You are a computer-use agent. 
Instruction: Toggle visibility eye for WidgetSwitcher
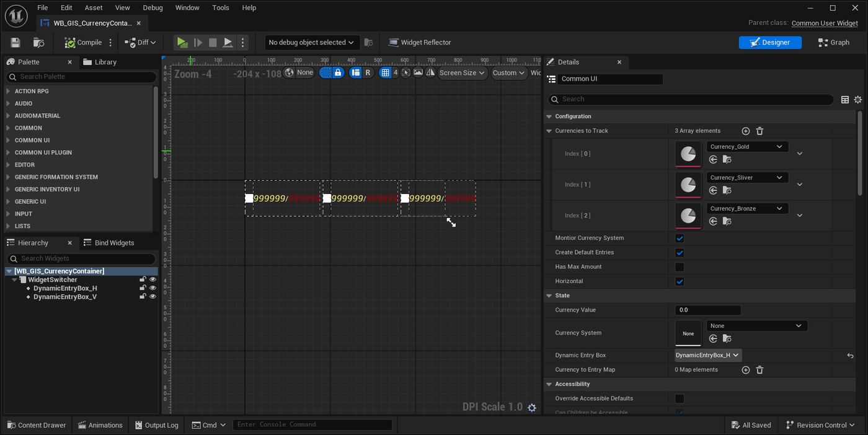(x=153, y=279)
